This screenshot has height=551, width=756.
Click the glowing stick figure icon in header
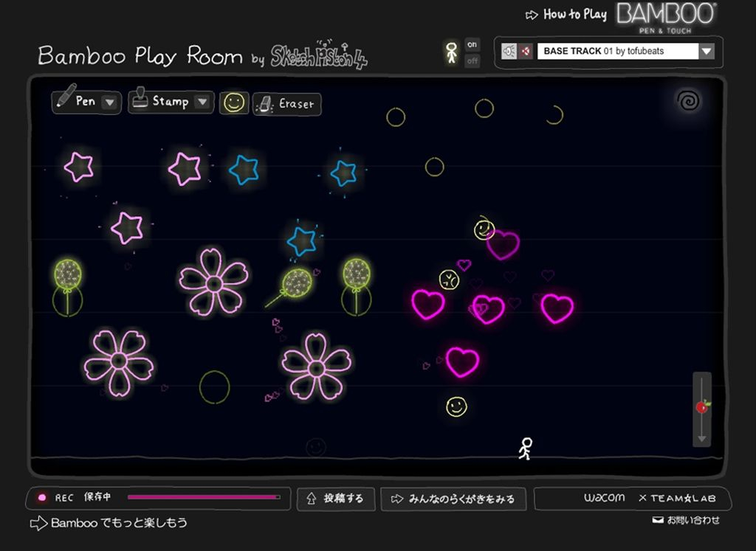tap(452, 52)
